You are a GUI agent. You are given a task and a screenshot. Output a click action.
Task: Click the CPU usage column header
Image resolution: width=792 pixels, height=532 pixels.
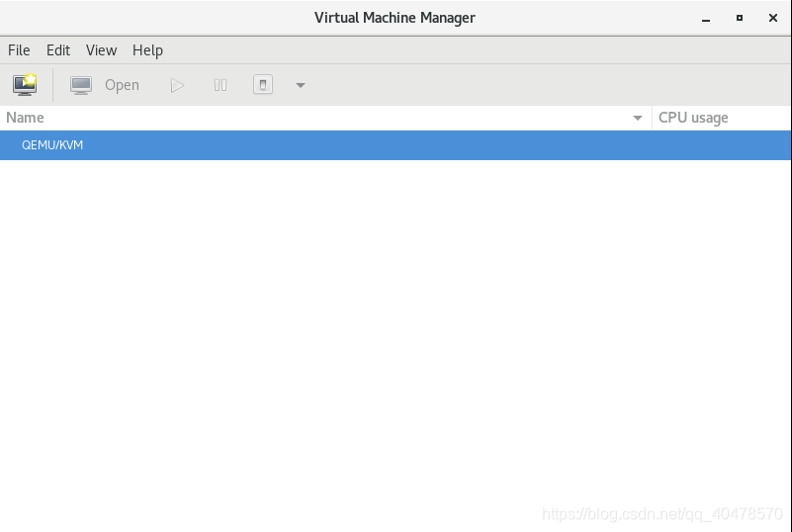point(722,118)
